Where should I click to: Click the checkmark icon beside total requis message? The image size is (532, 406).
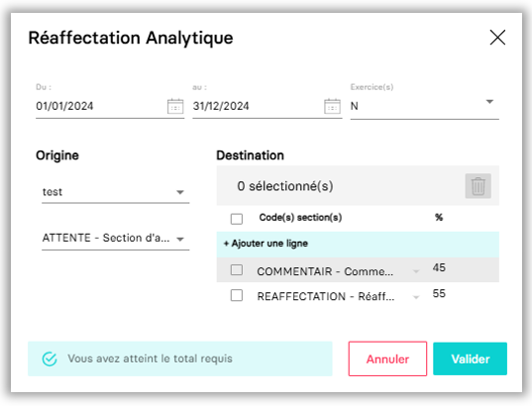click(50, 358)
